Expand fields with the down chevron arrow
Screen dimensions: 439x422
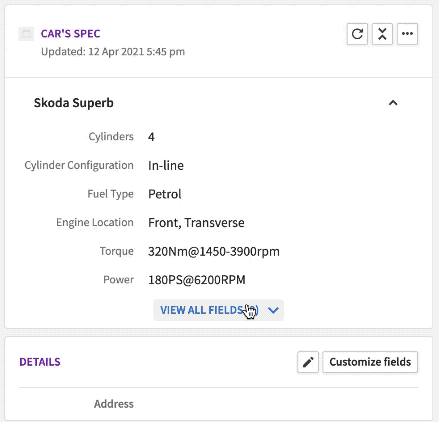(x=273, y=310)
